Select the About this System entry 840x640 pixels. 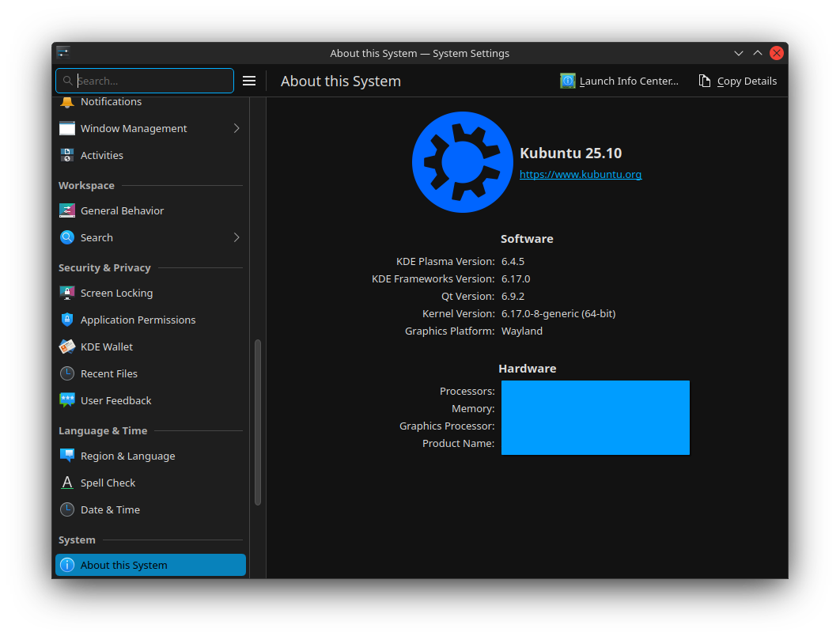[x=150, y=565]
